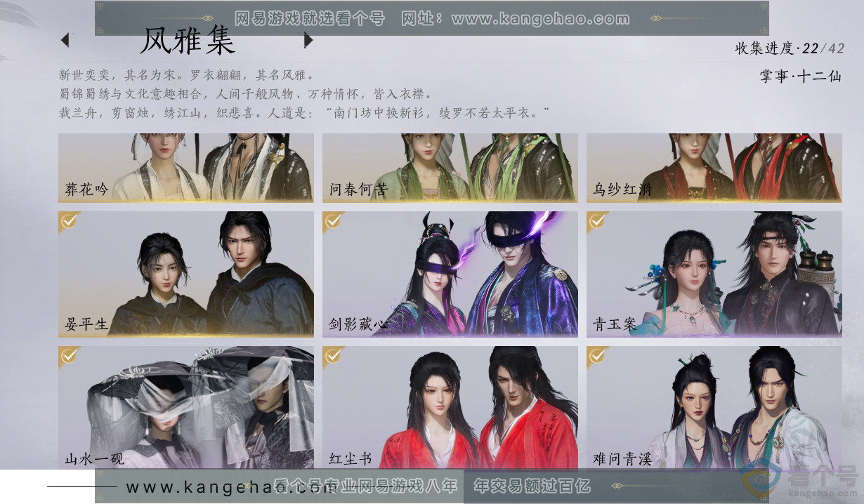Screen dimensions: 864x504
Task: Select the 青玉案 outfit card
Action: click(714, 274)
